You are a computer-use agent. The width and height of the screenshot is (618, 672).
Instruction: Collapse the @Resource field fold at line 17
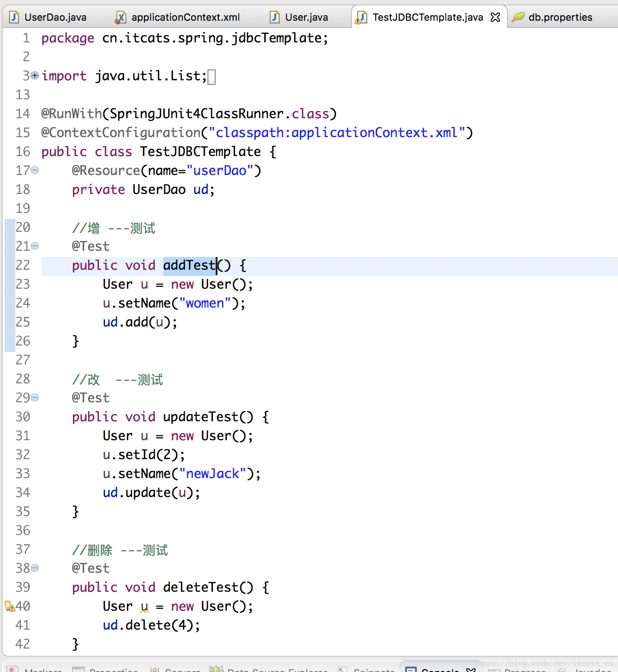tap(35, 170)
